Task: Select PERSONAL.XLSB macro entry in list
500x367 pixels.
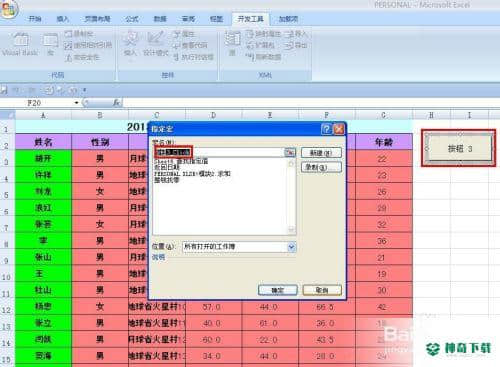Action: click(x=192, y=174)
